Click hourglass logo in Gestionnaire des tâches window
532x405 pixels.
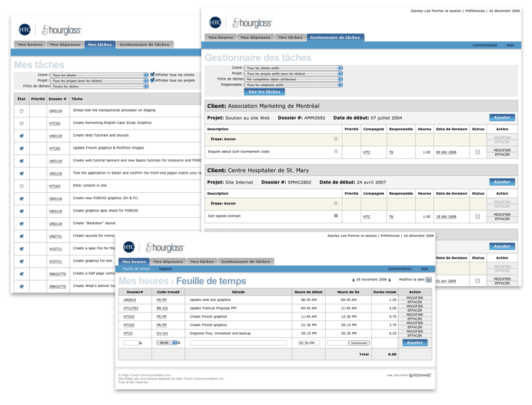252,23
